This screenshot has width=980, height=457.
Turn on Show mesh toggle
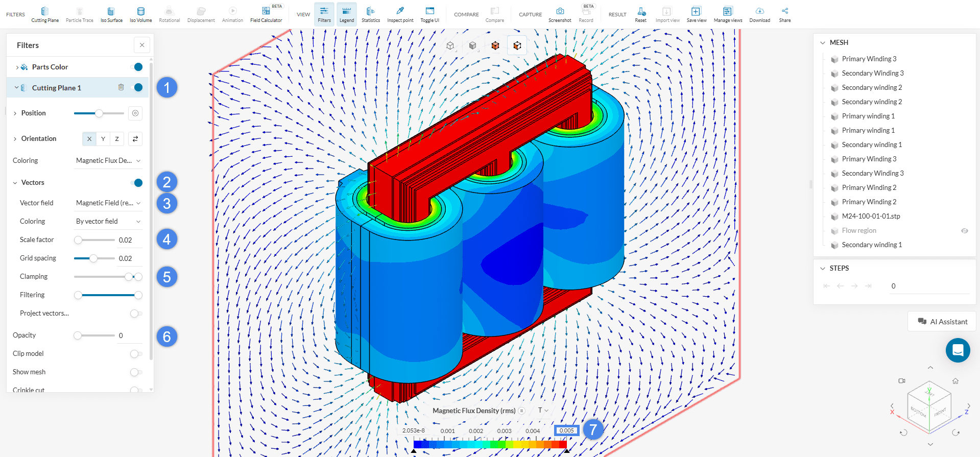[x=136, y=372]
